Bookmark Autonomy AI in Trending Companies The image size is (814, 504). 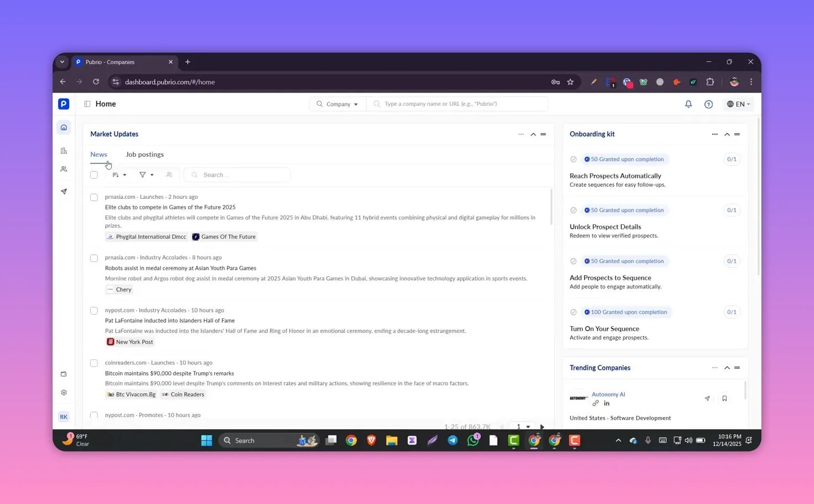pos(724,398)
